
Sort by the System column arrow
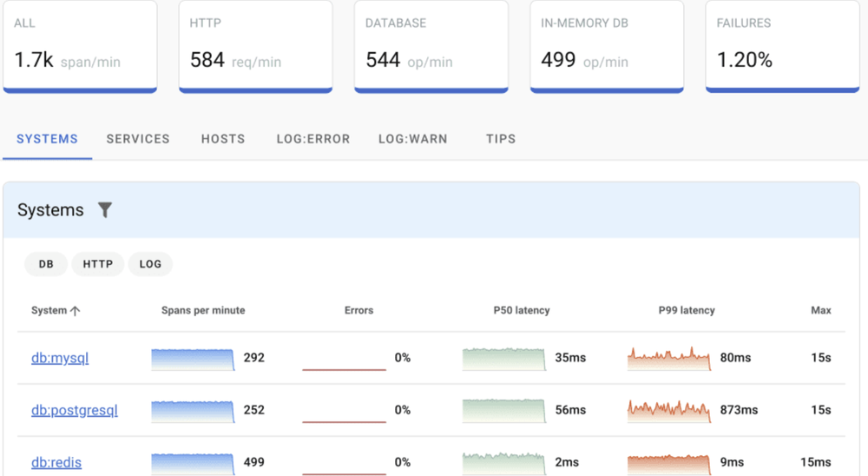point(75,311)
